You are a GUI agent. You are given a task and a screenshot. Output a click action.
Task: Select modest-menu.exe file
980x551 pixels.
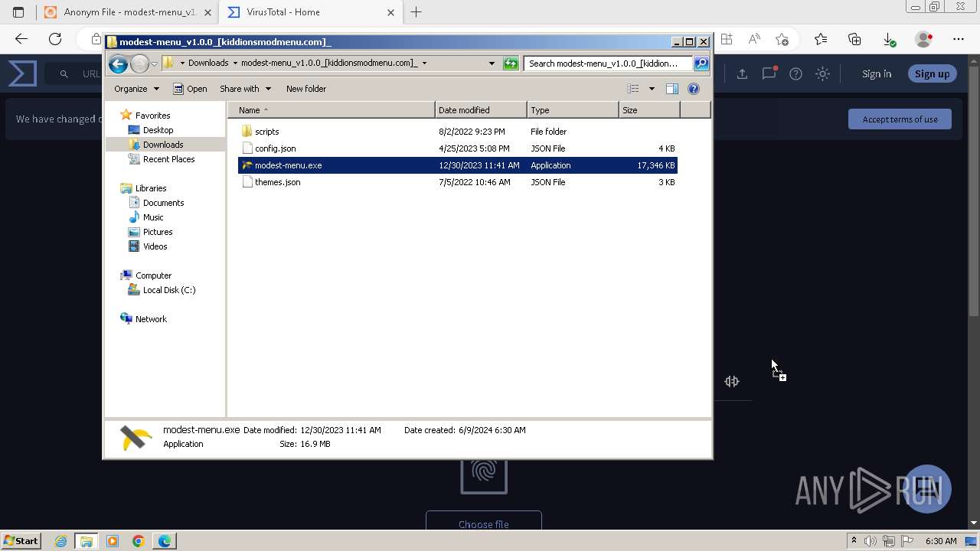[x=457, y=165]
